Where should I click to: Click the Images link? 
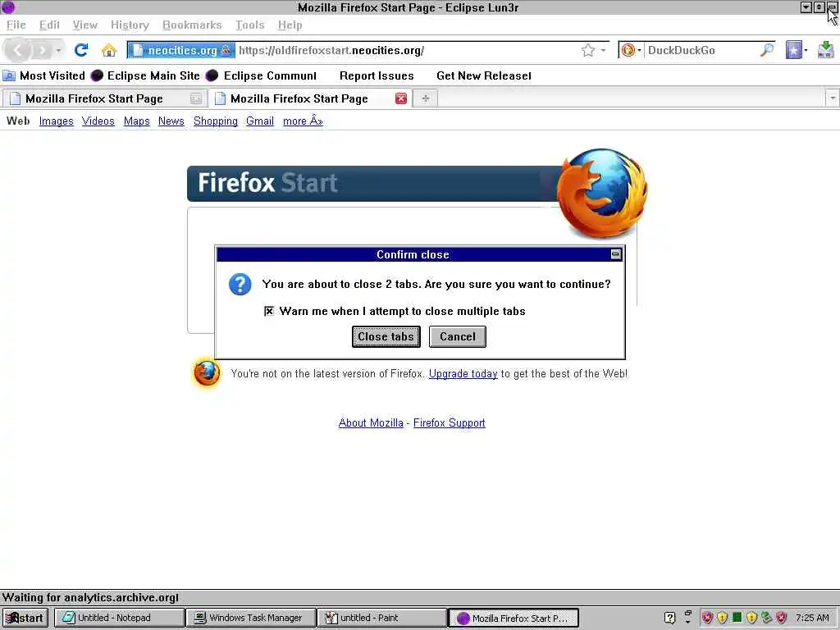coord(57,121)
